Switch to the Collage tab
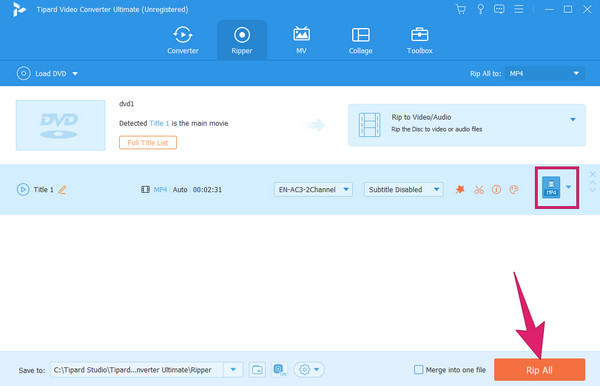Screen dimensions: 600x386 tap(360, 40)
